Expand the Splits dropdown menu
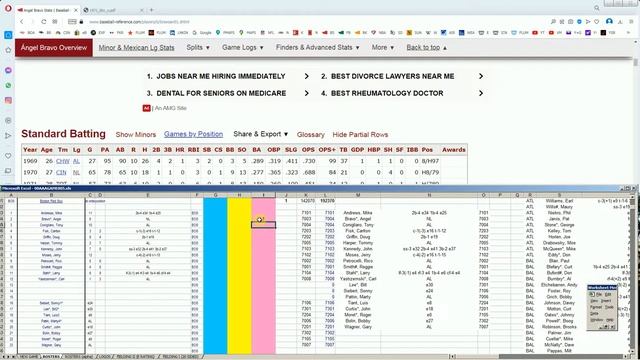 [x=198, y=47]
